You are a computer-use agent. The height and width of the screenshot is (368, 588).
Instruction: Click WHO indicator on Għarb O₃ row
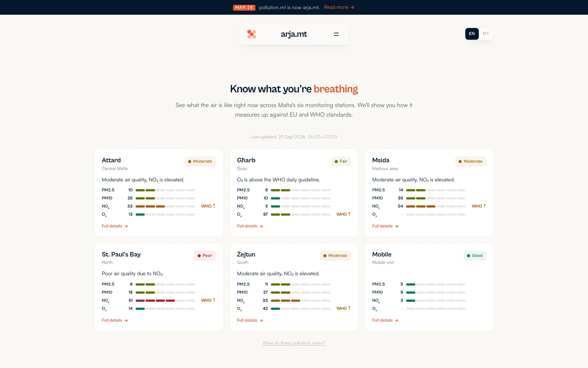pos(344,214)
